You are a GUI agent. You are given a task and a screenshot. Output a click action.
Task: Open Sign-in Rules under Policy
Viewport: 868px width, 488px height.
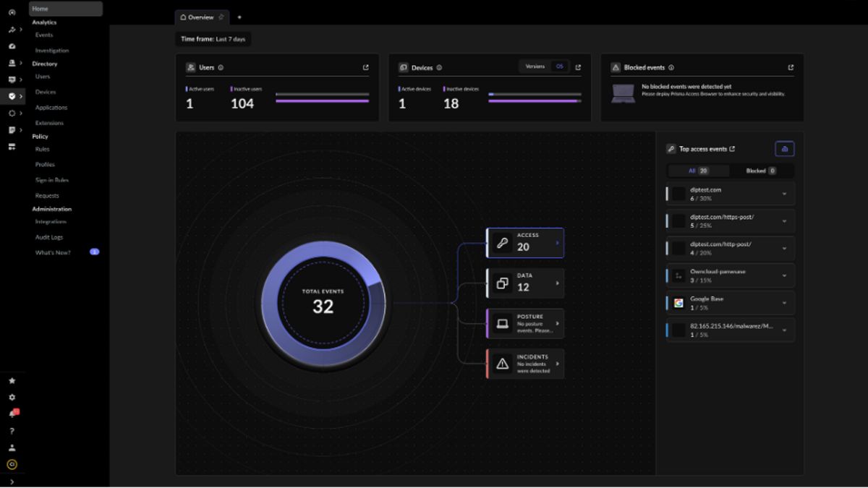coord(52,180)
